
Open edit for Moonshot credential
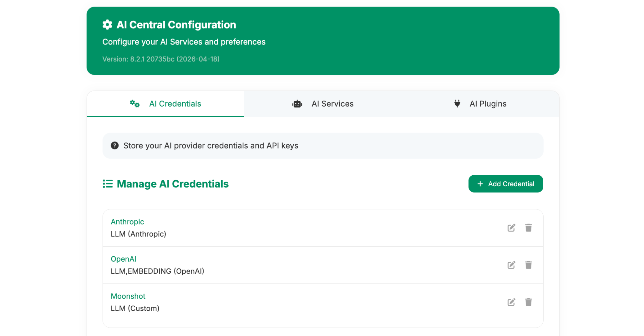(x=511, y=302)
